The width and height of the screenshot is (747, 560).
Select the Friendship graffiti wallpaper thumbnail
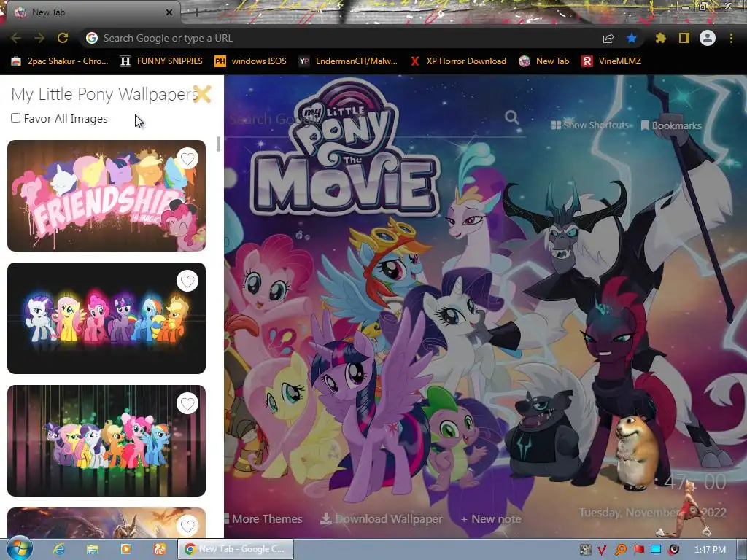click(x=107, y=195)
